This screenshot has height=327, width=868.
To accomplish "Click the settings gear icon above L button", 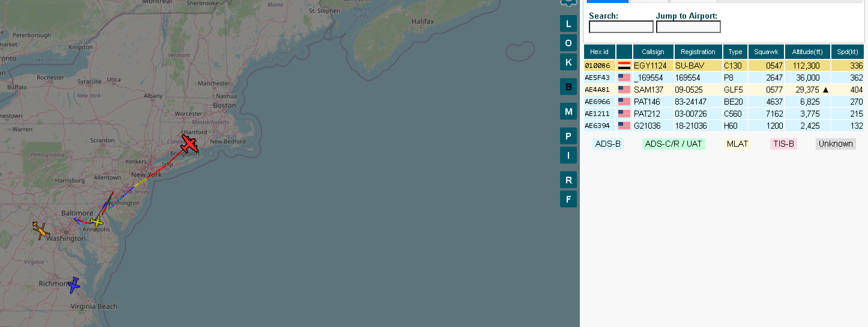I will click(x=568, y=2).
